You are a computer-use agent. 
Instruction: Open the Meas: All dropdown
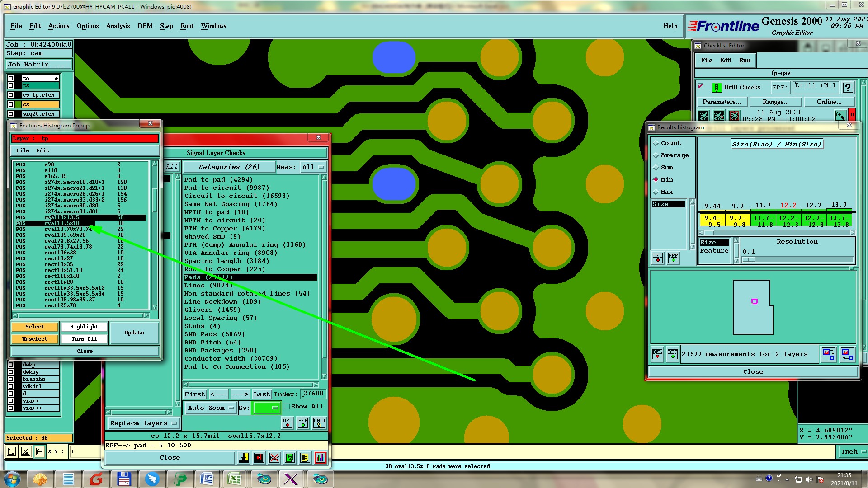coord(313,167)
